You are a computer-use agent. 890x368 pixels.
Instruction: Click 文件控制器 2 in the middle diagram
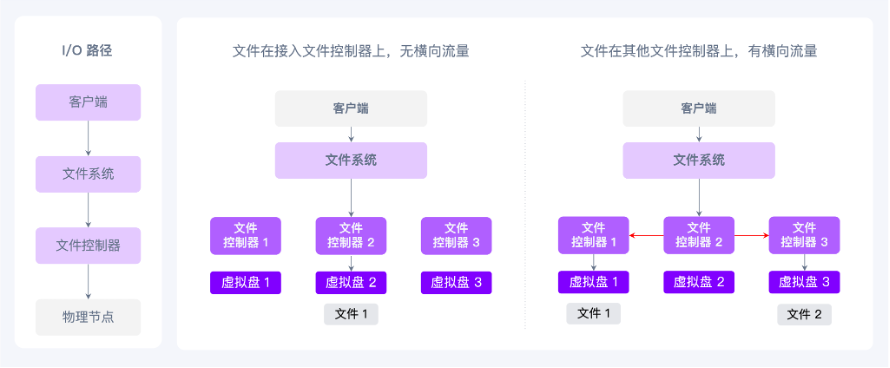351,235
